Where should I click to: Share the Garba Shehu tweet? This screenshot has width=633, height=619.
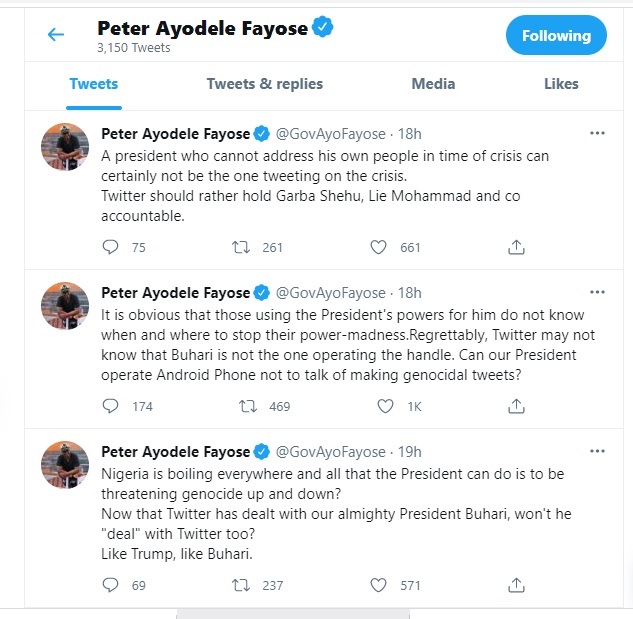click(x=517, y=247)
